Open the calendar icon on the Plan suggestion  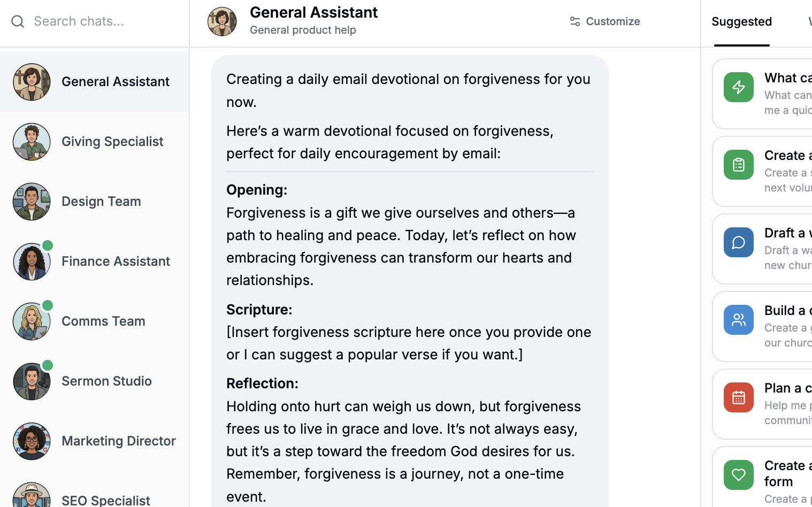point(738,397)
